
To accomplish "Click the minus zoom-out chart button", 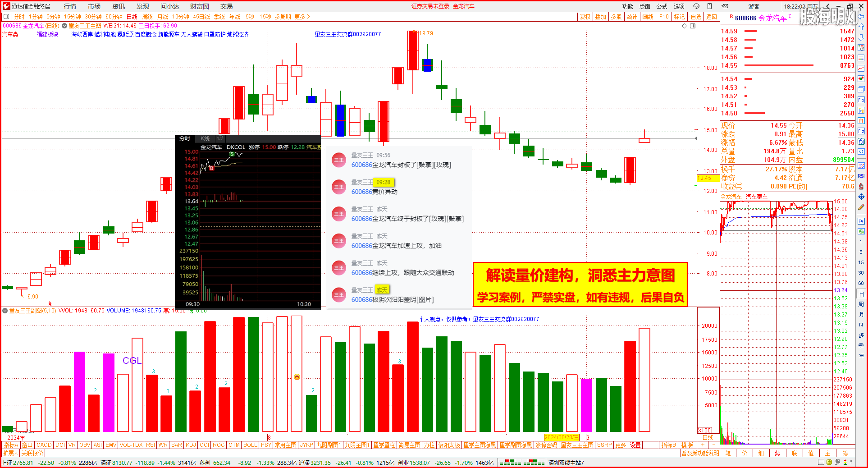I will pos(714,445).
